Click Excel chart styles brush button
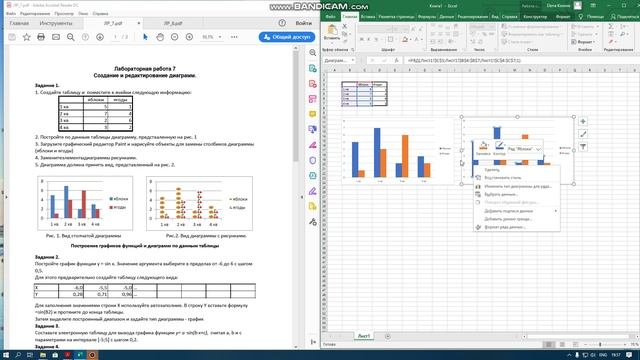 pos(583,134)
